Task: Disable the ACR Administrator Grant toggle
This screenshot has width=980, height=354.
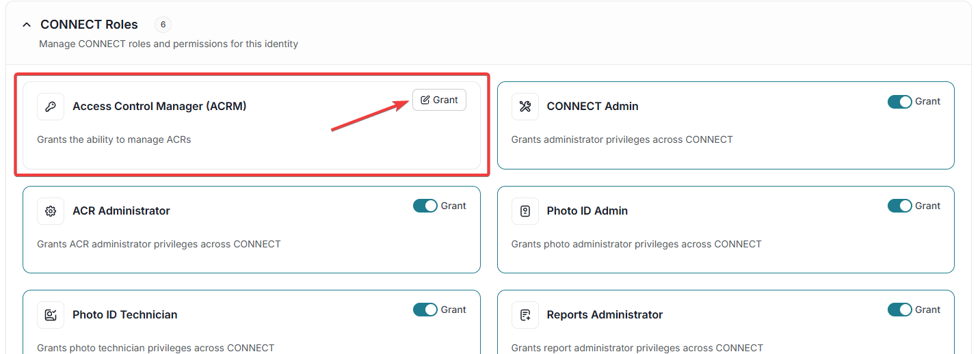Action: (x=425, y=206)
